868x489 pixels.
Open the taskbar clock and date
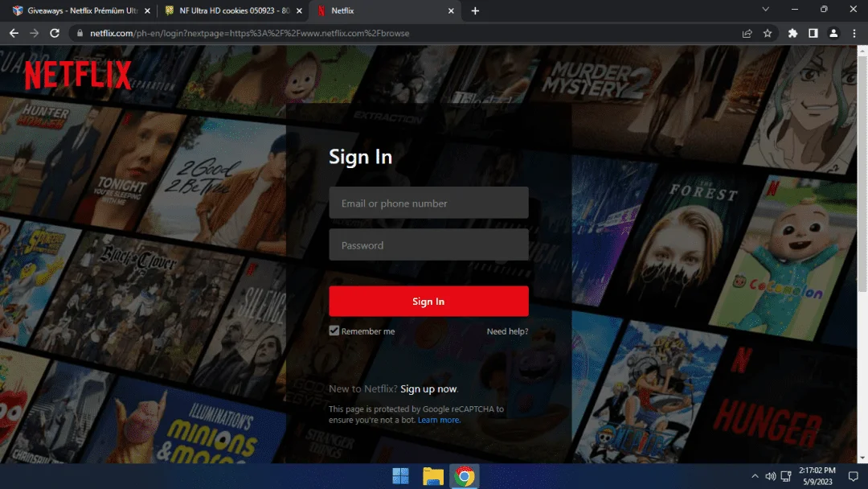pyautogui.click(x=817, y=475)
